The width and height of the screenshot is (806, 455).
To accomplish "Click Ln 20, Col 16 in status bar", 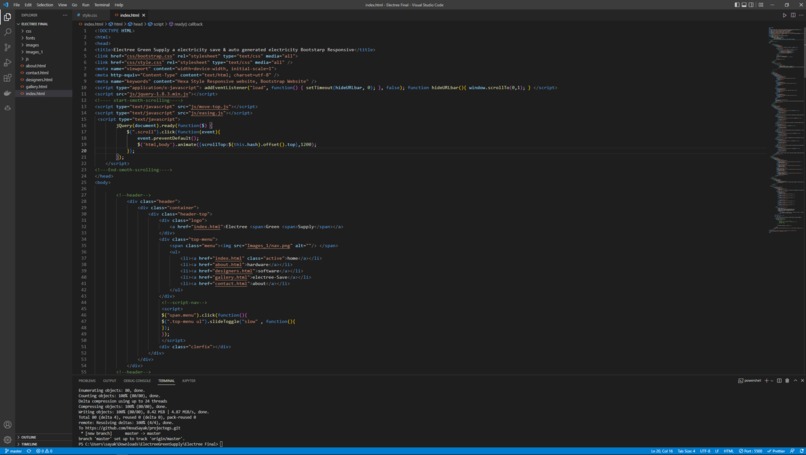I will [x=662, y=451].
